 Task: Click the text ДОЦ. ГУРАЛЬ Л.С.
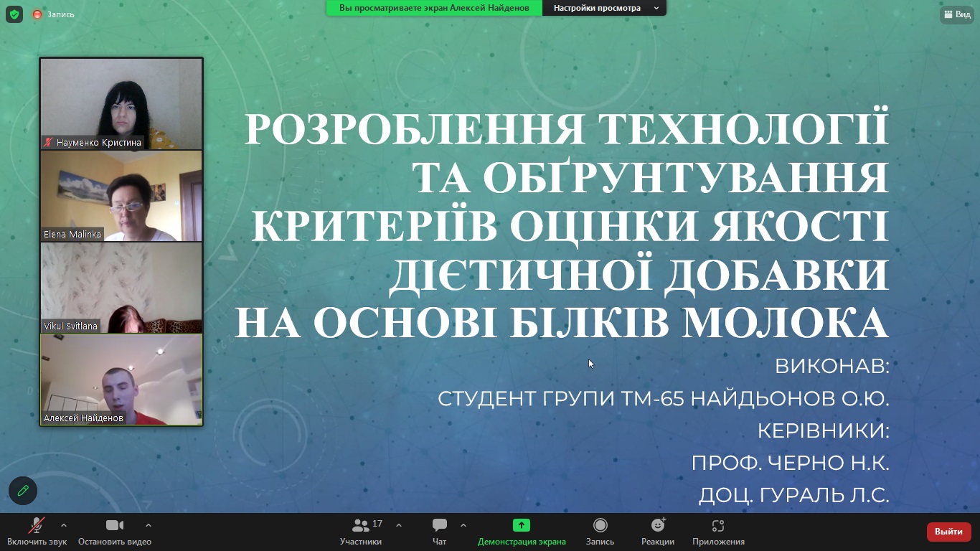(794, 495)
